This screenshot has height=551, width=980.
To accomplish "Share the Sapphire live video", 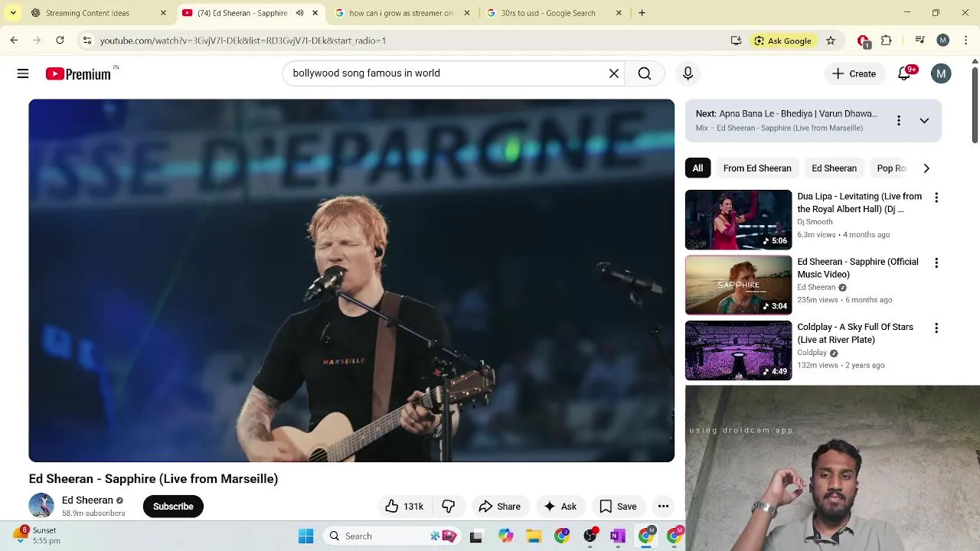I will [499, 506].
